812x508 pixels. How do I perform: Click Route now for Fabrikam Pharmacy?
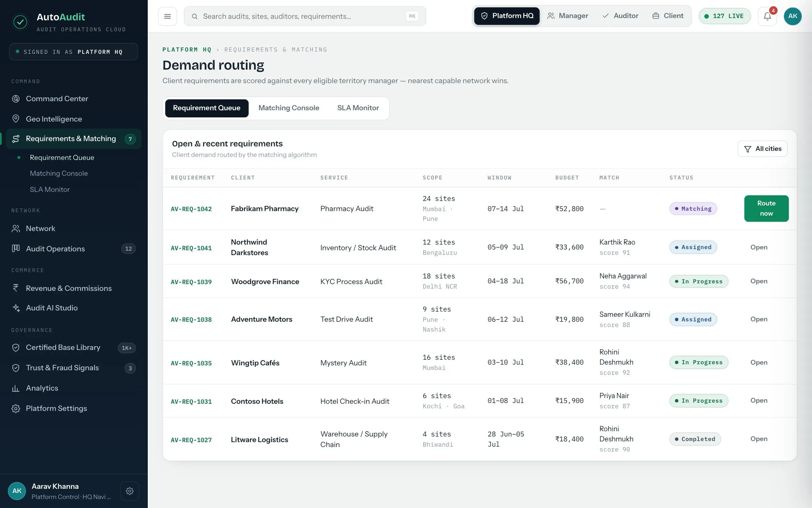(x=766, y=208)
